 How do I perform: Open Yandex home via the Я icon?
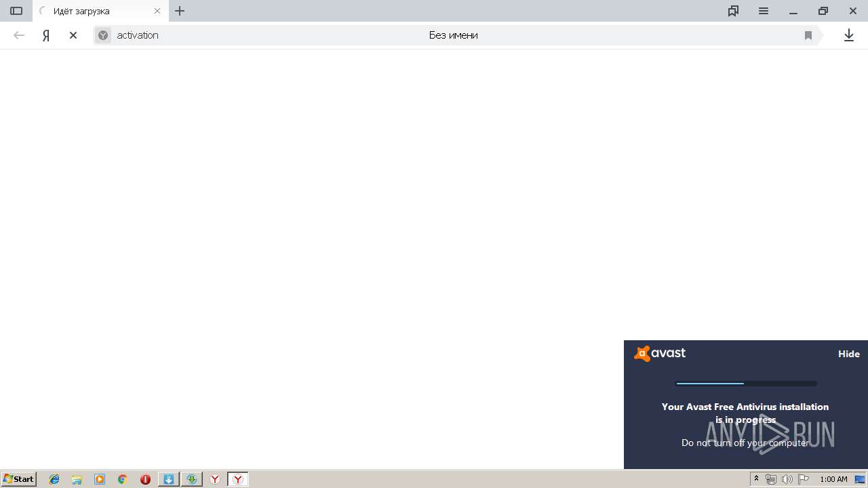click(x=46, y=35)
